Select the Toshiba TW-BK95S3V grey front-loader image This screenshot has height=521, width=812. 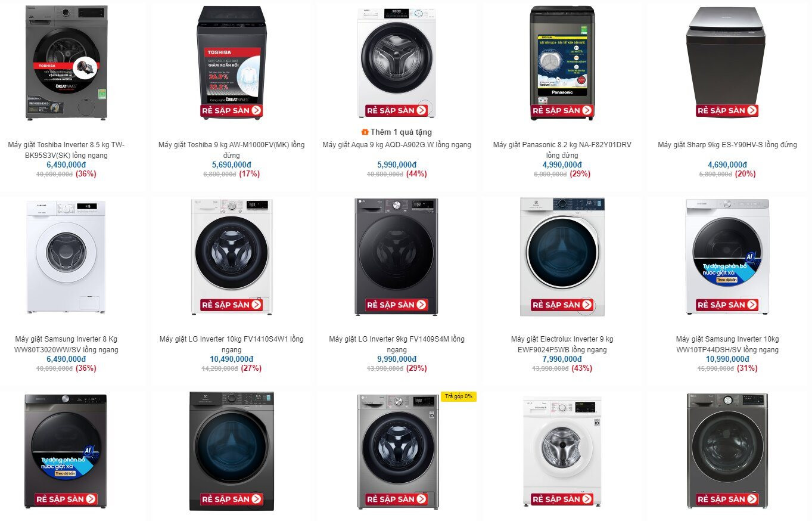coord(66,62)
